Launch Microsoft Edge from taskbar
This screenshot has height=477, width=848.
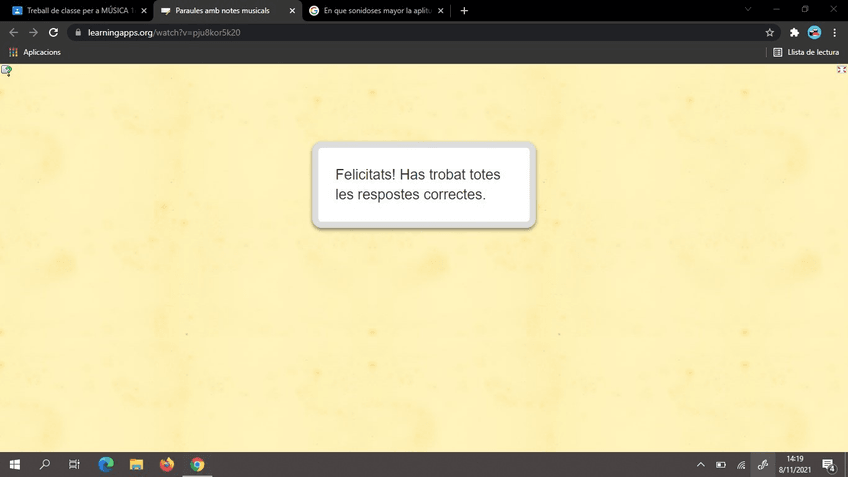pos(106,465)
